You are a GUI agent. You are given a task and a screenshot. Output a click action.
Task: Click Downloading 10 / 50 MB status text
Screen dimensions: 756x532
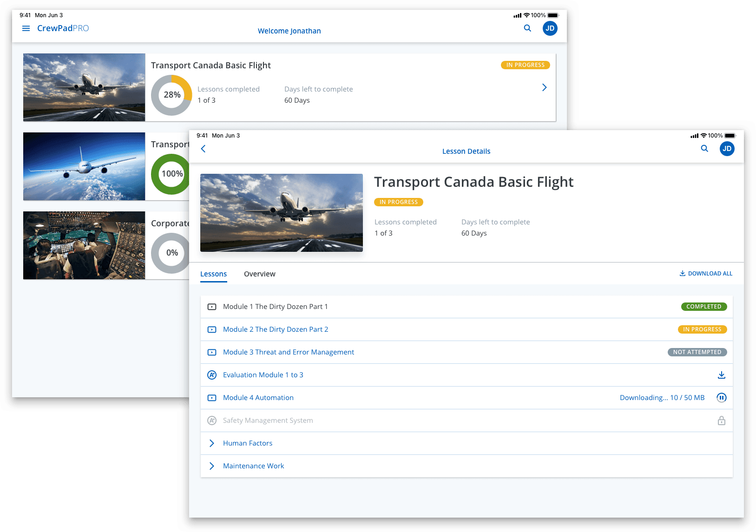[x=662, y=398]
